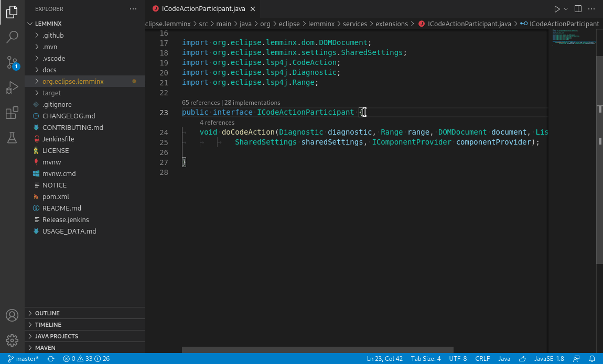Click the LICENSE file key icon
The width and height of the screenshot is (603, 364).
coord(36,150)
